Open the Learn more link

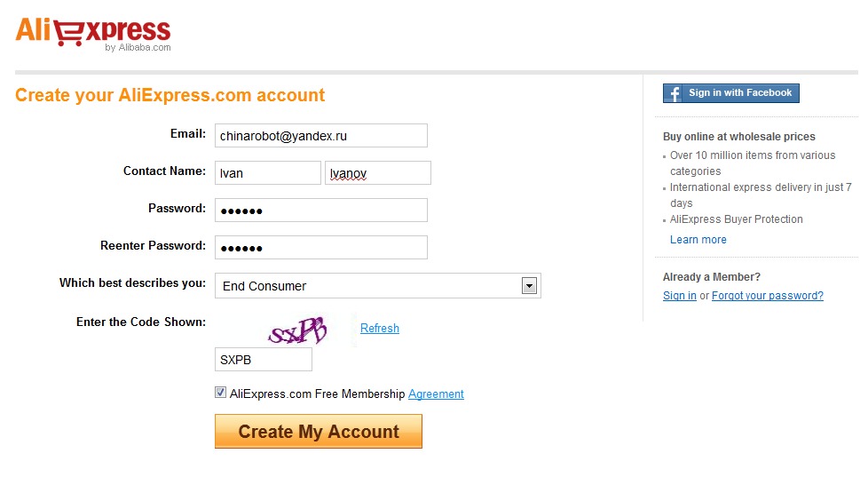point(698,240)
